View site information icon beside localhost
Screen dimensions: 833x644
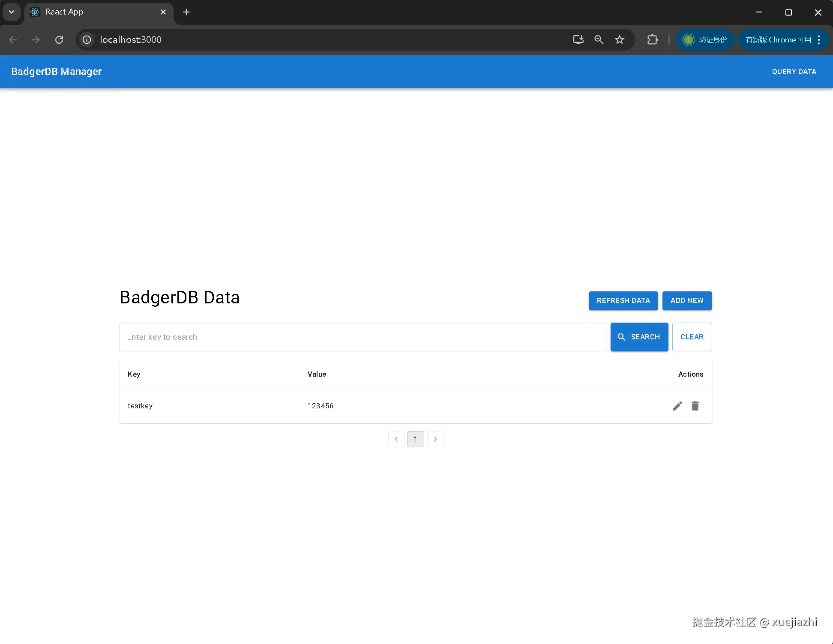coord(87,40)
